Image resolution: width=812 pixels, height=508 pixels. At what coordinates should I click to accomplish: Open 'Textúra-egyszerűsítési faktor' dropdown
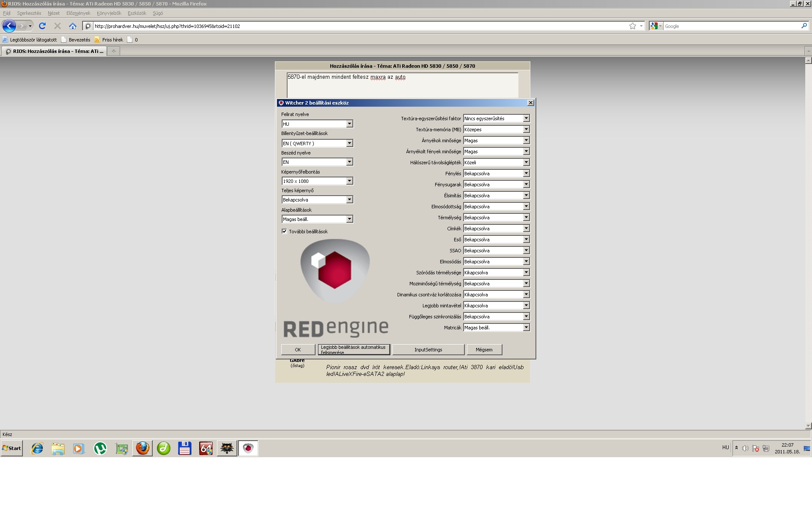click(x=497, y=119)
